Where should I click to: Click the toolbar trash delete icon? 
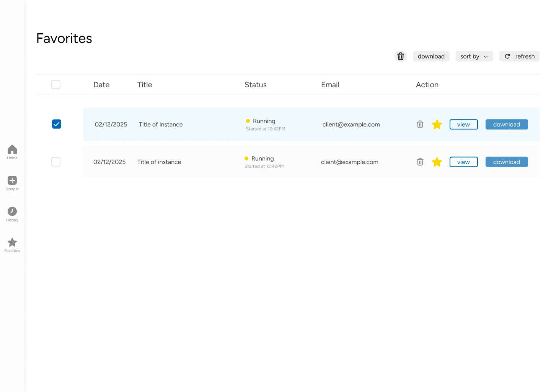401,56
